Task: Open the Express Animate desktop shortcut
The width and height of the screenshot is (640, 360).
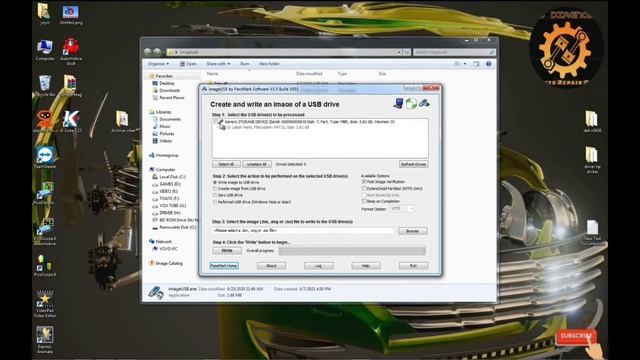Action: [44, 340]
